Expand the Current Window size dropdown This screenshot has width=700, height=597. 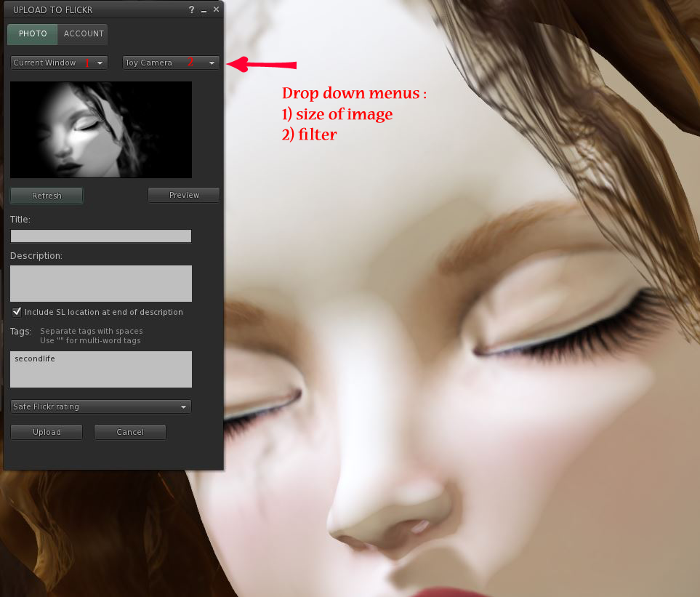[x=59, y=63]
